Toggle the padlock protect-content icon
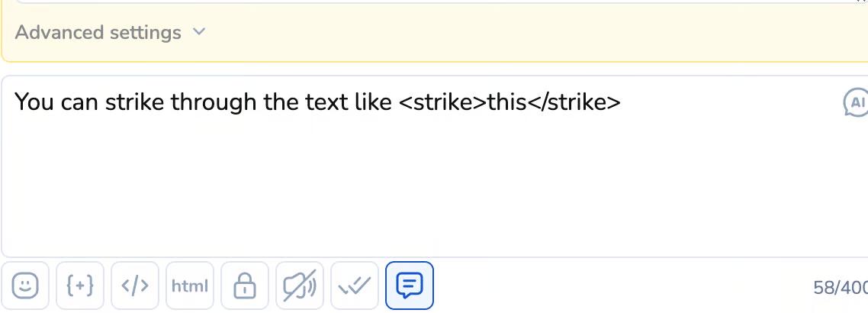The width and height of the screenshot is (868, 313). 245,286
